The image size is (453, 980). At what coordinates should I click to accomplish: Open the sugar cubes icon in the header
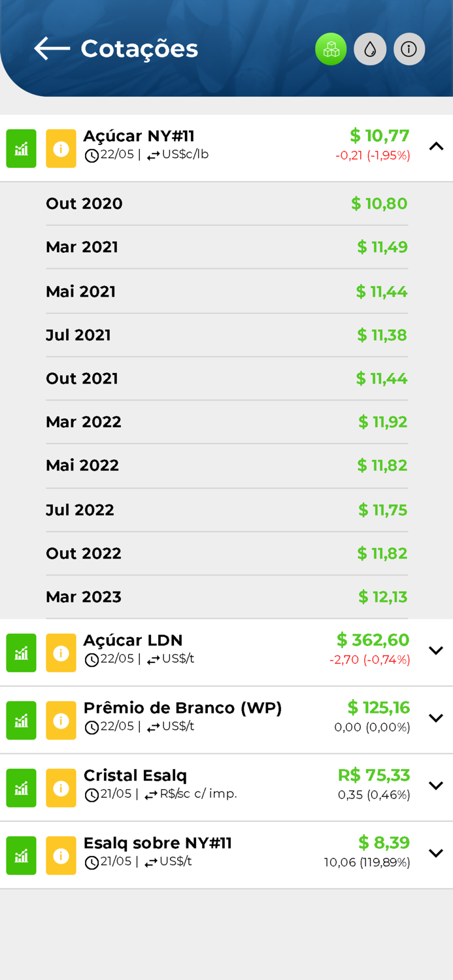coord(331,48)
